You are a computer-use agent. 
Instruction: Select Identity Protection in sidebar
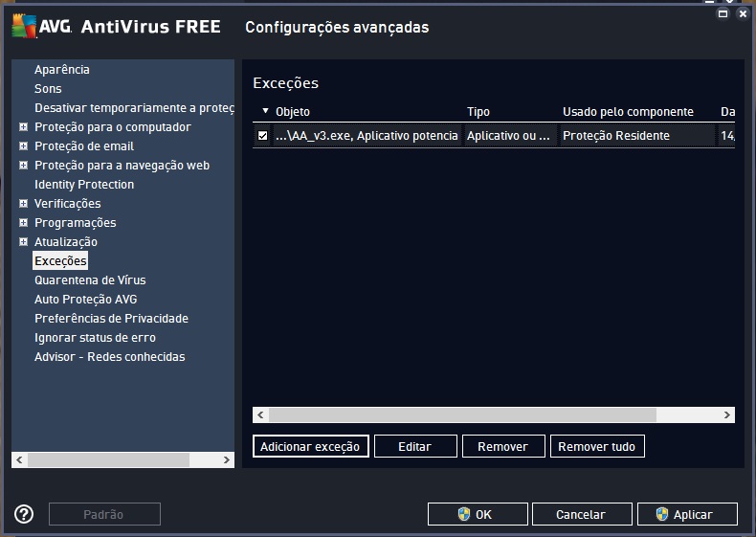[x=84, y=185]
